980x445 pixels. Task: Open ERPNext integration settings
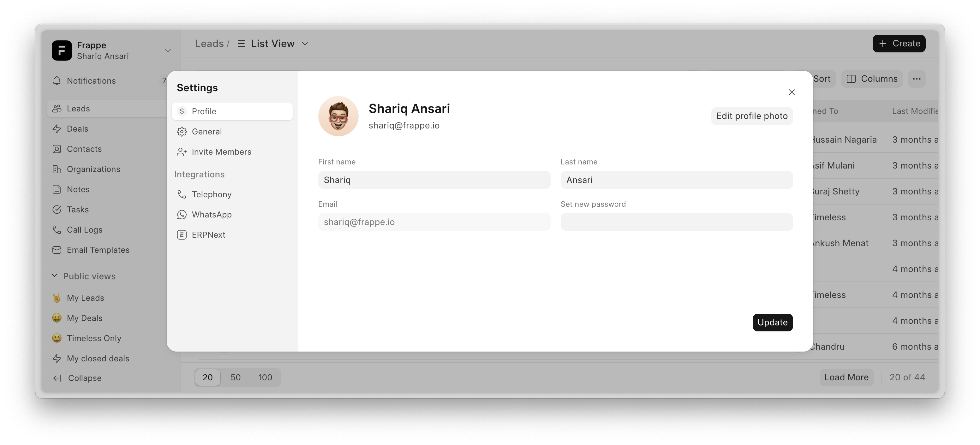pyautogui.click(x=208, y=235)
